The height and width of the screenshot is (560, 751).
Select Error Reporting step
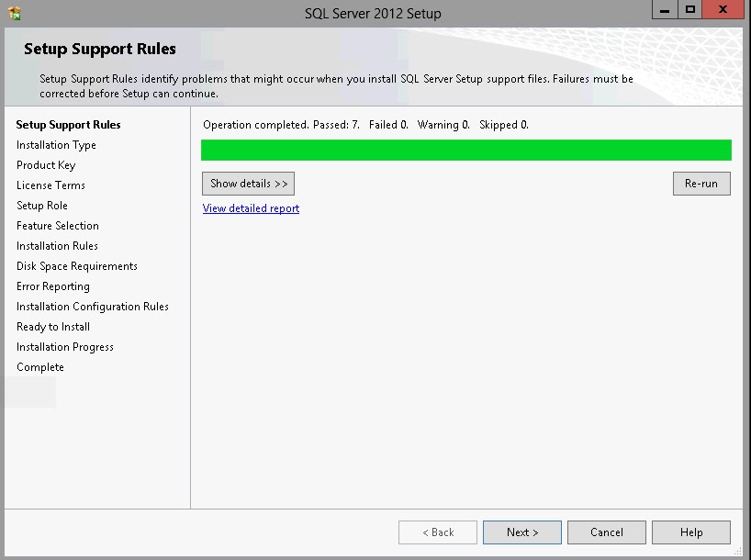53,286
